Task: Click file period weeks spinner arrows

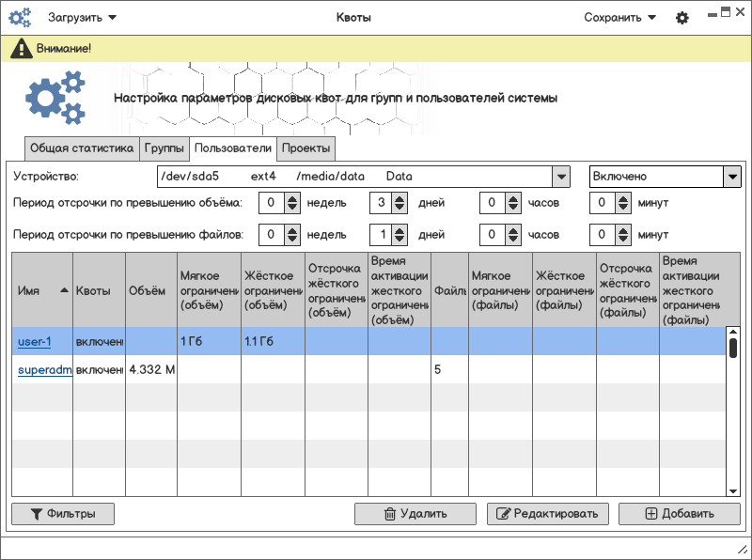Action: pyautogui.click(x=291, y=234)
